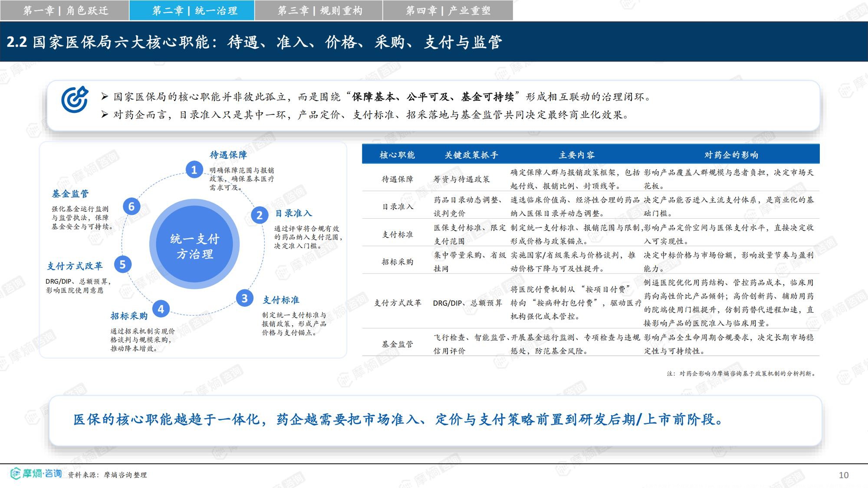The height and width of the screenshot is (488, 868).
Task: Click the 核心职能 table column header
Action: pyautogui.click(x=397, y=155)
